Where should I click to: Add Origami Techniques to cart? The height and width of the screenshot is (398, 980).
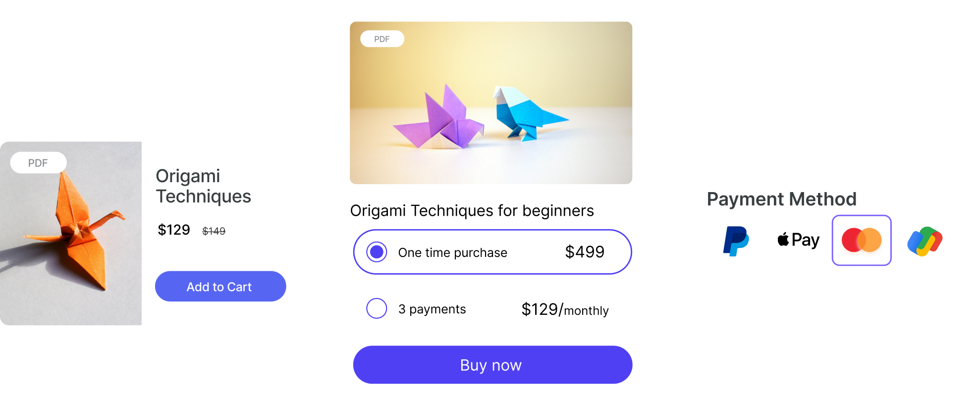(x=220, y=286)
